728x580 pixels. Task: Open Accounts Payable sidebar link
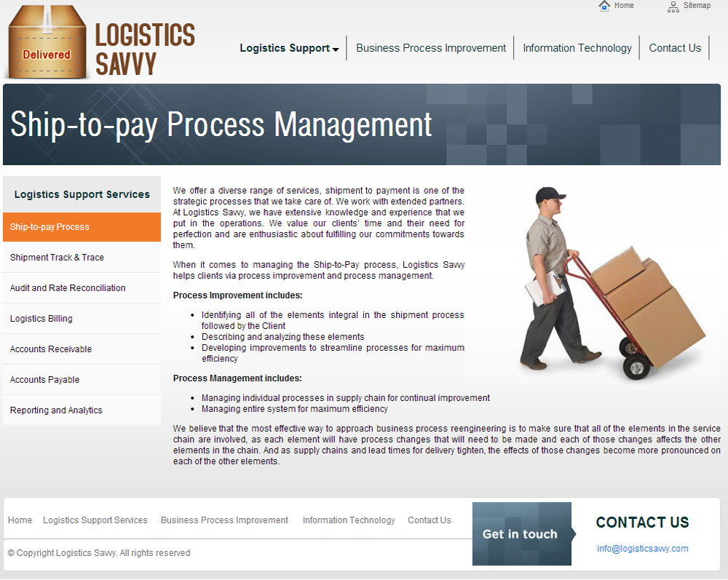(82, 380)
